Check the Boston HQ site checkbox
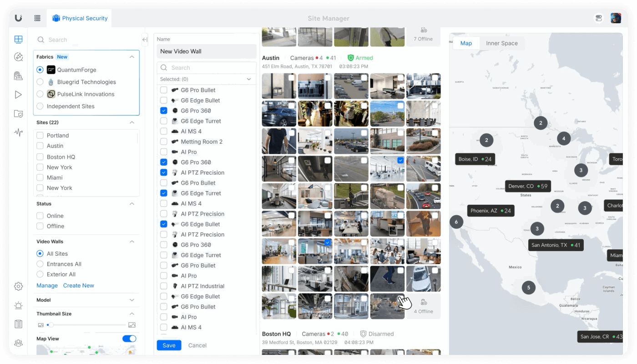Screen dimensions: 637x364 coord(40,157)
